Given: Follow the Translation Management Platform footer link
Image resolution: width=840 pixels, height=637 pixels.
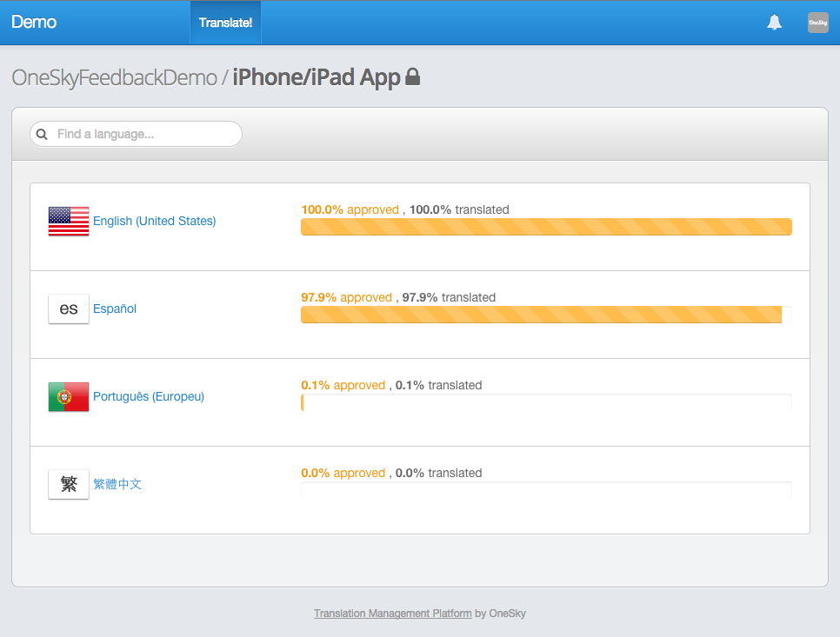Looking at the screenshot, I should point(393,614).
